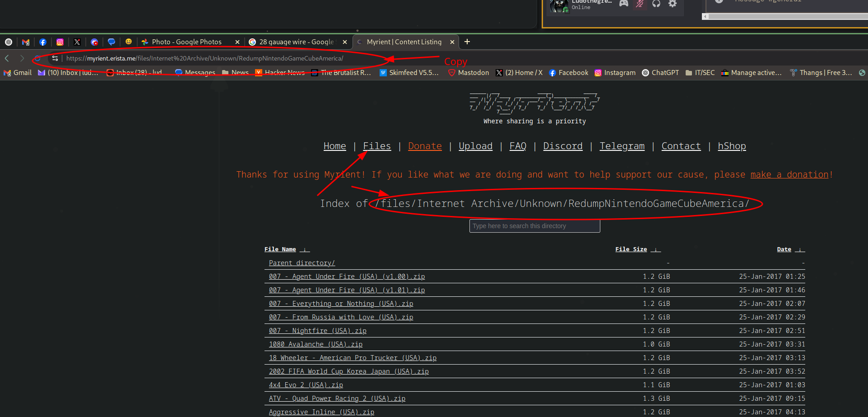Download 007 - Agent Under Fire (USA) (v1.00).zip
Image resolution: width=868 pixels, height=417 pixels.
347,276
